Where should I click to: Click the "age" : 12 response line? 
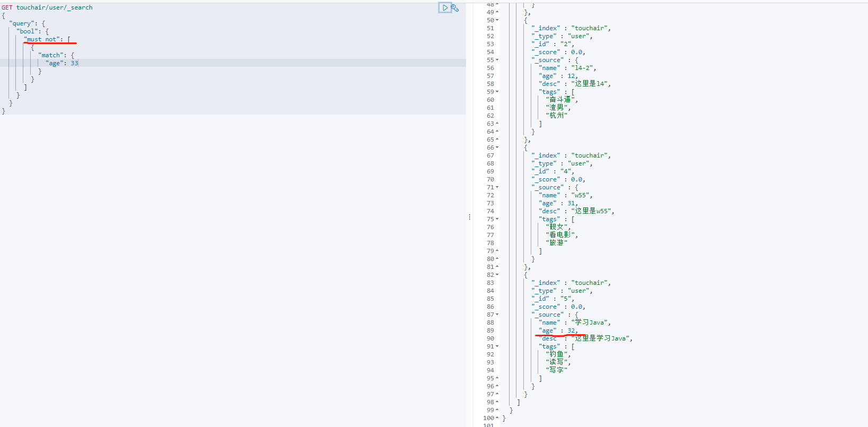558,76
